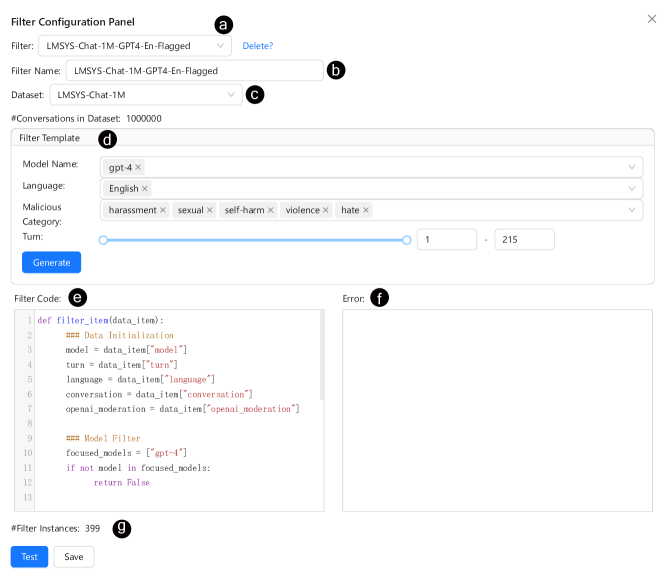664x582 pixels.
Task: Click the Test button
Action: coord(29,557)
